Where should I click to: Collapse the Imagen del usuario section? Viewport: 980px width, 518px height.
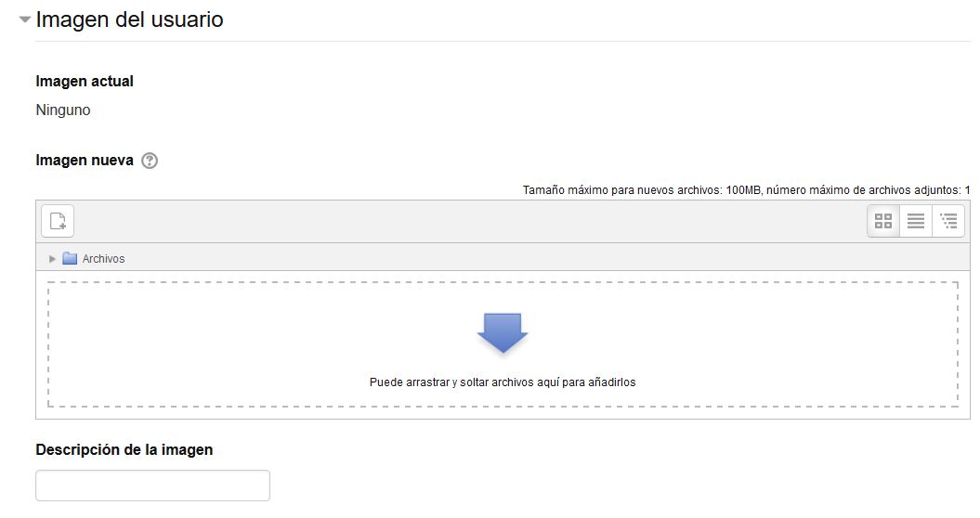click(25, 19)
